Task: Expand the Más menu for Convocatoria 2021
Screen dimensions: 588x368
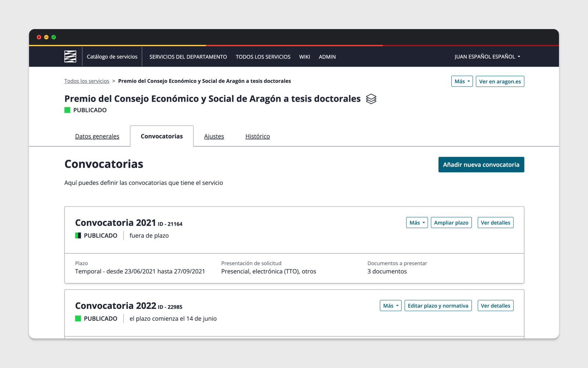Action: [x=417, y=223]
